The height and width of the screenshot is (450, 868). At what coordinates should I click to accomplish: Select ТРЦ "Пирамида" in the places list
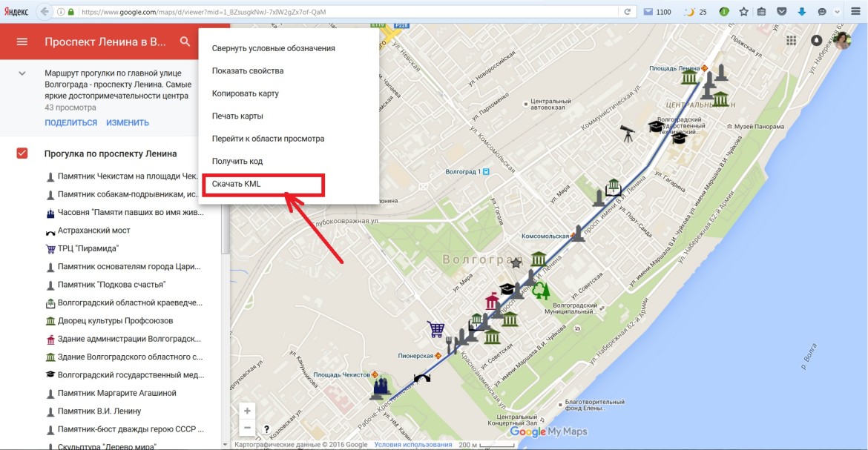click(88, 248)
